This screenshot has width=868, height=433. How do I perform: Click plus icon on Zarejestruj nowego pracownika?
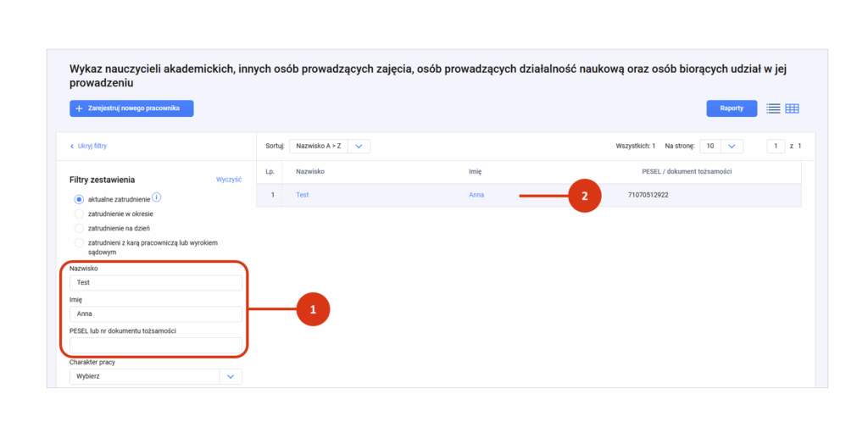pyautogui.click(x=79, y=108)
